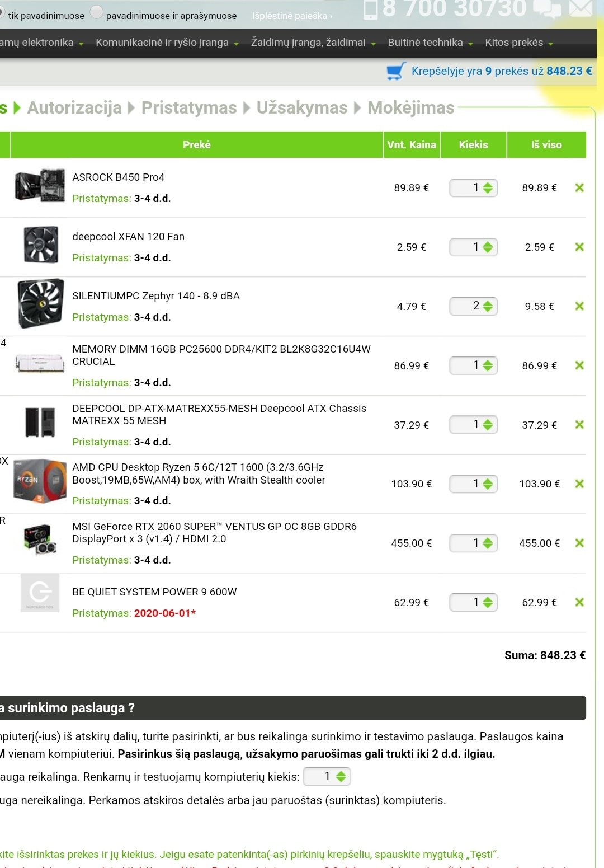Remove Deepcool MATREXX 55 MESH from cart

579,425
